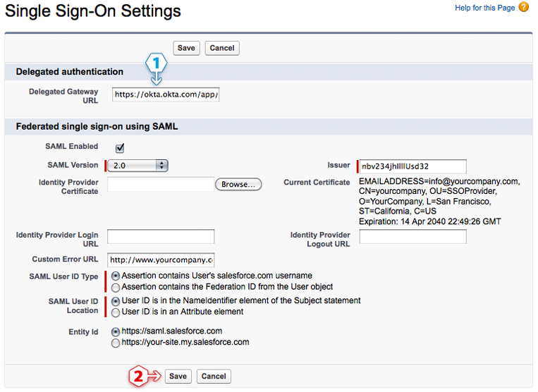Browse for Identity Provider Certificate

(238, 184)
